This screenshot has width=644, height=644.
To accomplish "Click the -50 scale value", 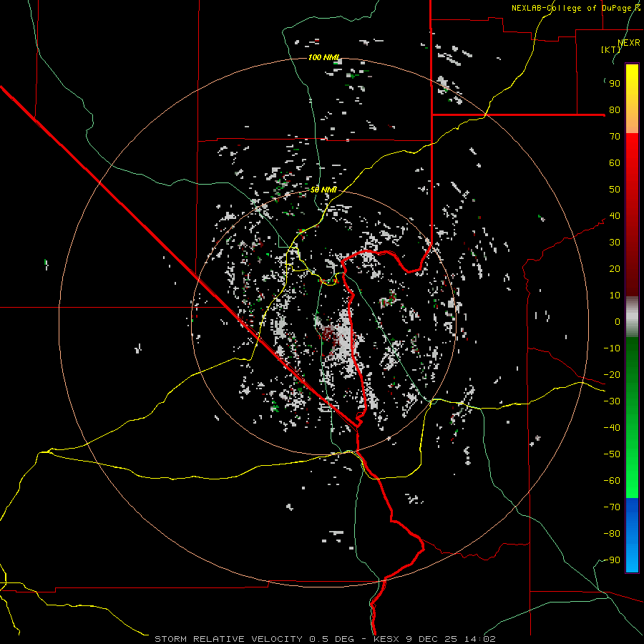I will click(612, 454).
